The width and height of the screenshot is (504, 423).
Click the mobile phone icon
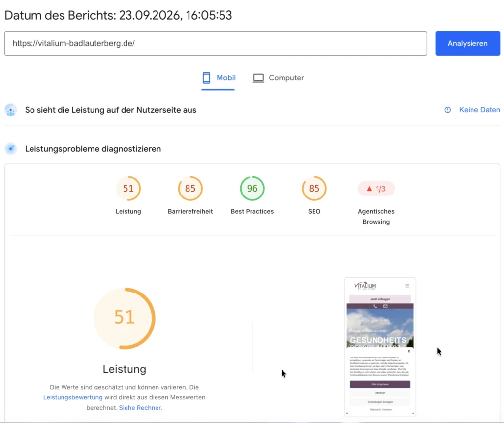click(x=206, y=78)
